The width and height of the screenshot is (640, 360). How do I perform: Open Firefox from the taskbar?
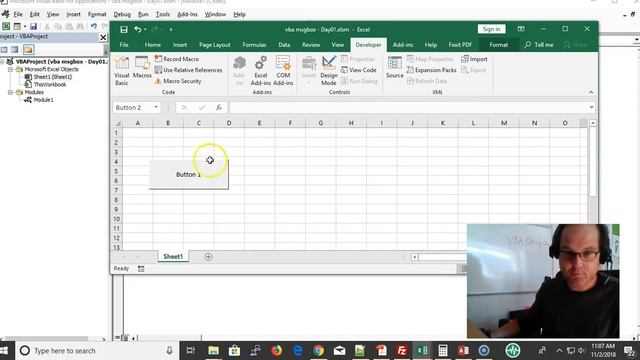276,351
